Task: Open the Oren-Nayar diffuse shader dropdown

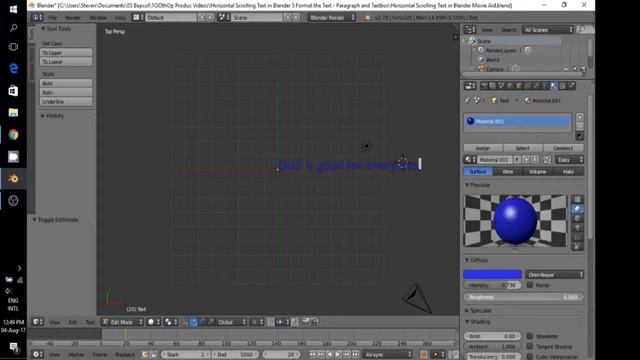Action: [555, 275]
